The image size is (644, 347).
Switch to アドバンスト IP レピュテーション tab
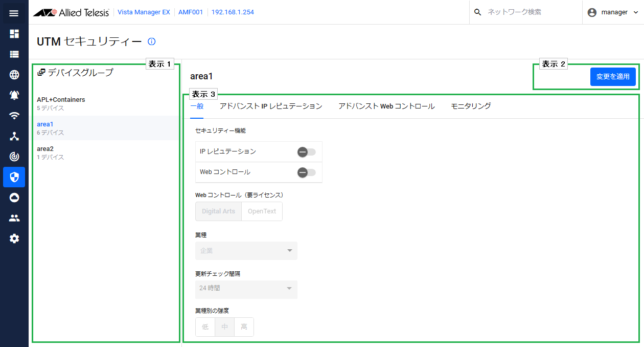(x=271, y=106)
